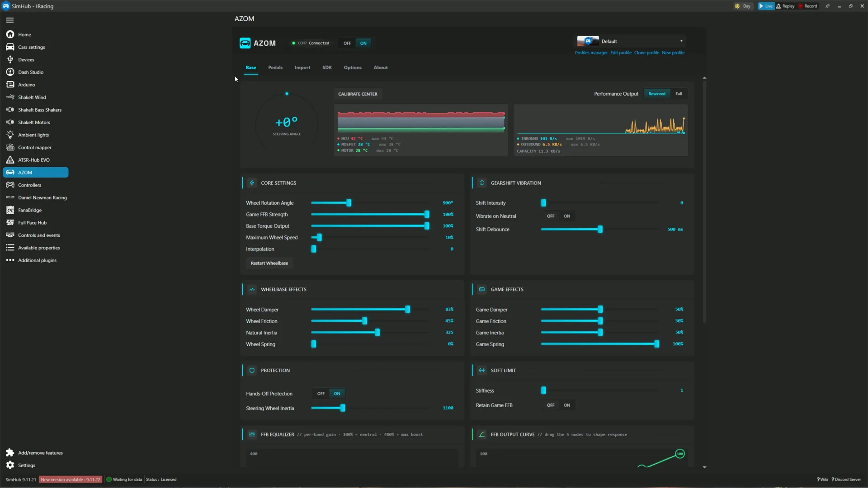Open Dash Studio gauge icon
Screen dimensions: 868x488
coord(10,72)
